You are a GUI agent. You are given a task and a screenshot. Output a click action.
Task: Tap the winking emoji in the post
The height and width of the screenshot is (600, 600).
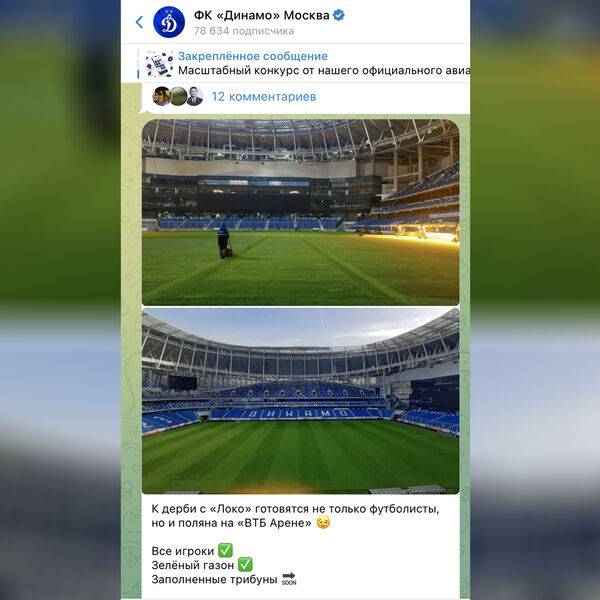pyautogui.click(x=323, y=523)
